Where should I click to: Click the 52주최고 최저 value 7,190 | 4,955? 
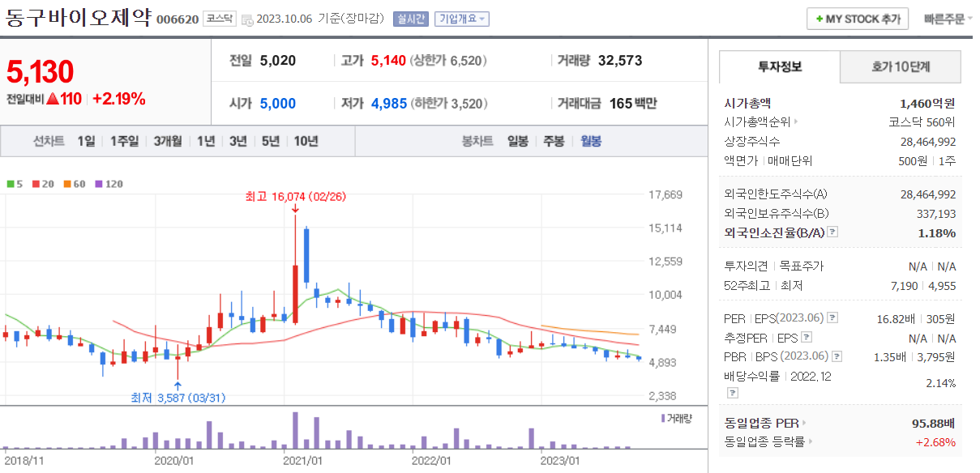tap(923, 286)
